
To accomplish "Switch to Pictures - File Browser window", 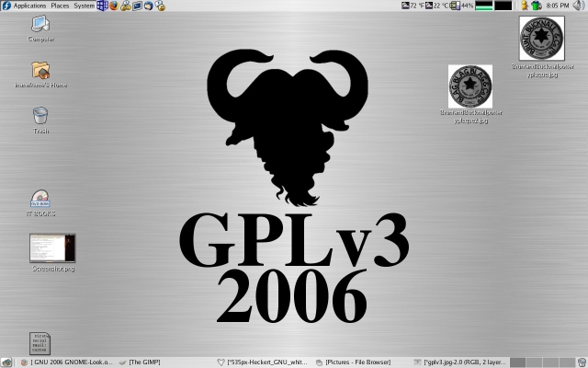I will [353, 362].
